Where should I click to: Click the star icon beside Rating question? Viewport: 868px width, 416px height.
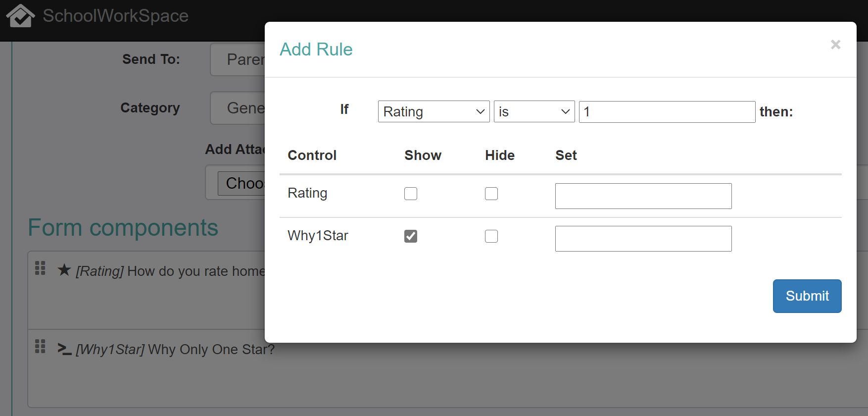(64, 270)
